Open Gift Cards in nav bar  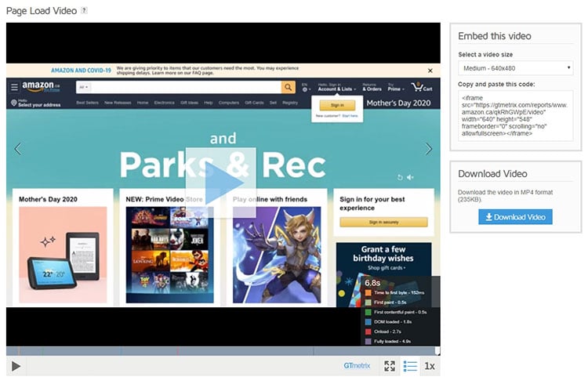[254, 103]
